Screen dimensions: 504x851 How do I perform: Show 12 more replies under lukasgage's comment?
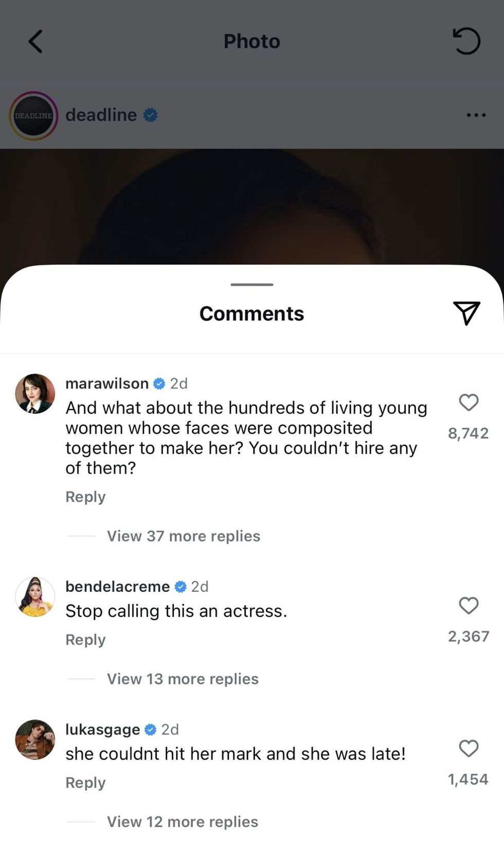(x=182, y=821)
